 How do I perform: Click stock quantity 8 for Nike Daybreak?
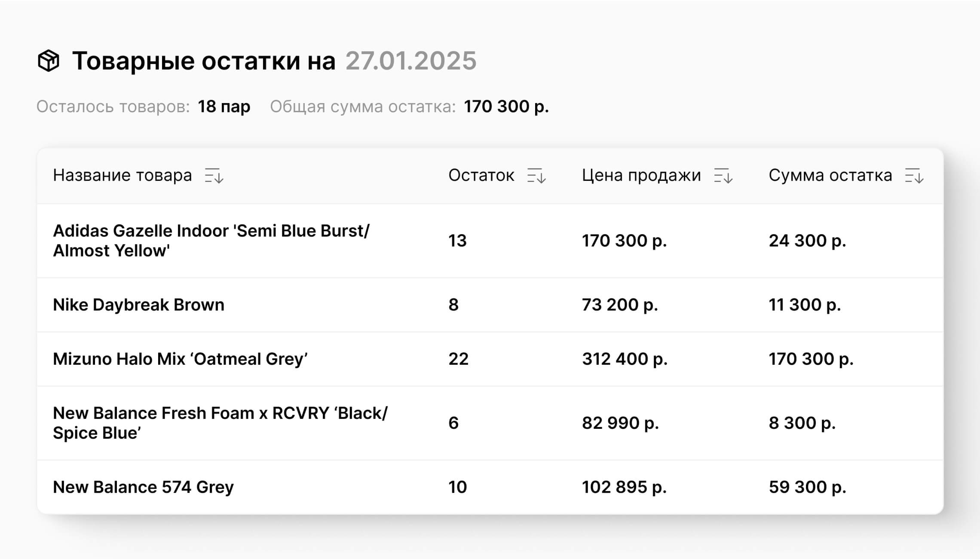pos(453,305)
